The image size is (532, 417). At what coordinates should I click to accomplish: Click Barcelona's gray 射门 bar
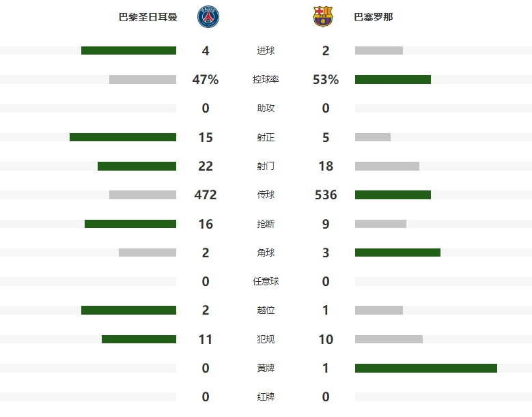[387, 166]
